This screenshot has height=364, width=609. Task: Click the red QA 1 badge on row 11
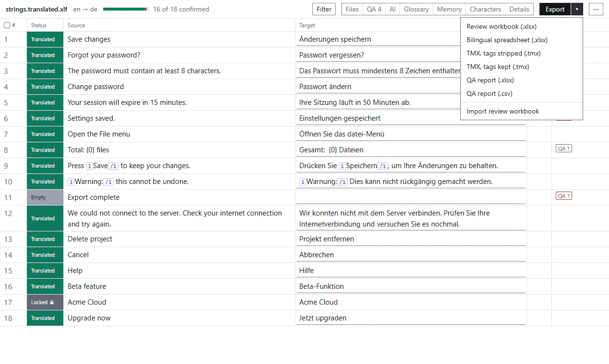564,196
